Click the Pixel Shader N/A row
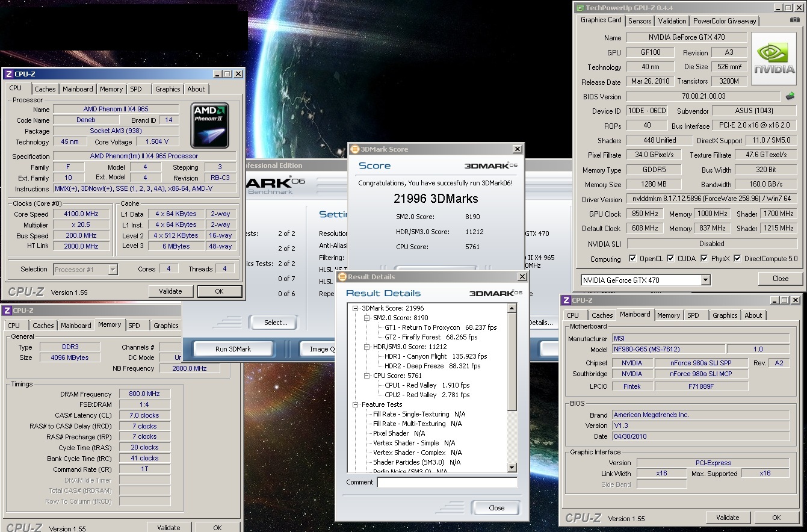This screenshot has height=532, width=807. [x=399, y=433]
